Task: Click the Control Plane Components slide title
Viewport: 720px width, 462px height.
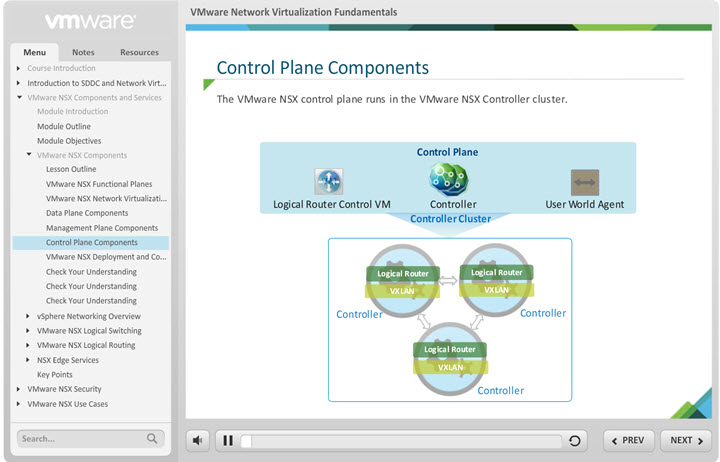Action: point(322,68)
